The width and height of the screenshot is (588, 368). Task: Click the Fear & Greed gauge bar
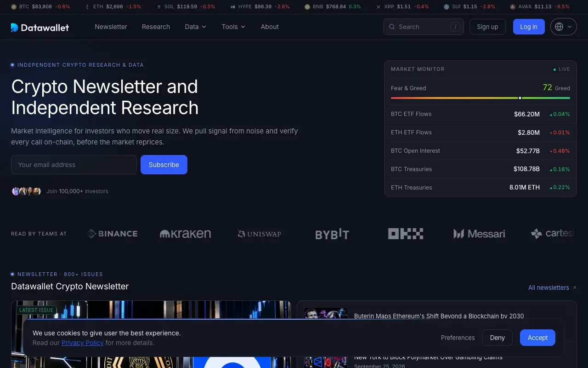481,98
